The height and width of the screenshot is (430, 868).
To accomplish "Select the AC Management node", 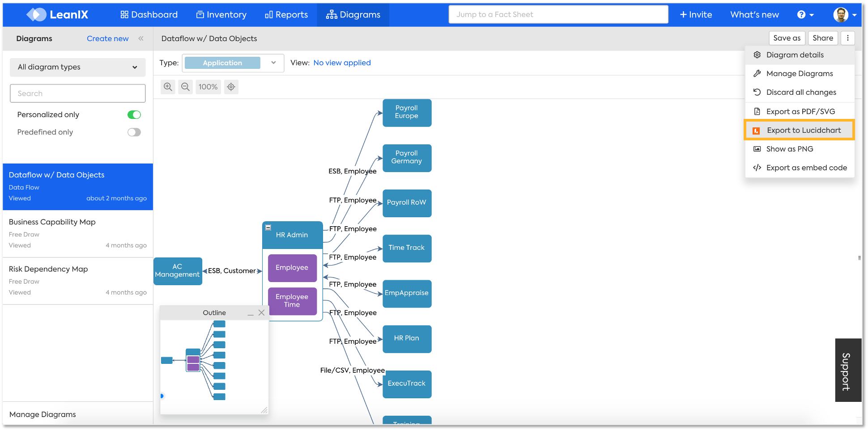I will [178, 271].
